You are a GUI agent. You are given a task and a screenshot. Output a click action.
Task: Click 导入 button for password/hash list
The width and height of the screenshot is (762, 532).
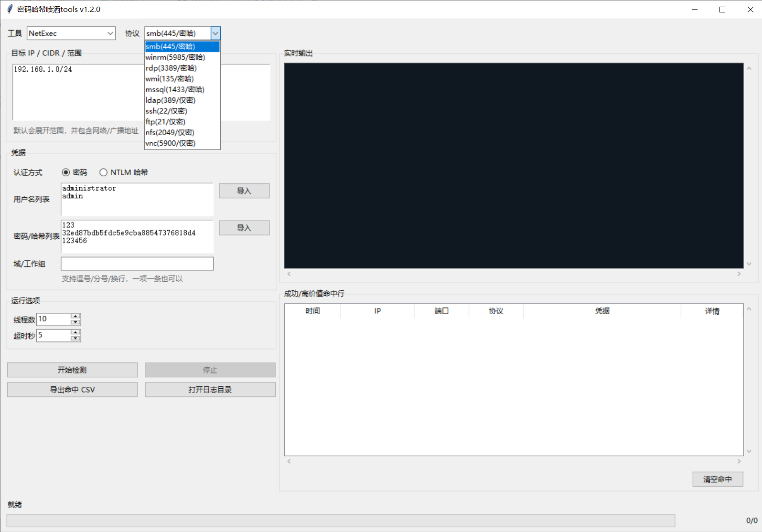(x=244, y=228)
